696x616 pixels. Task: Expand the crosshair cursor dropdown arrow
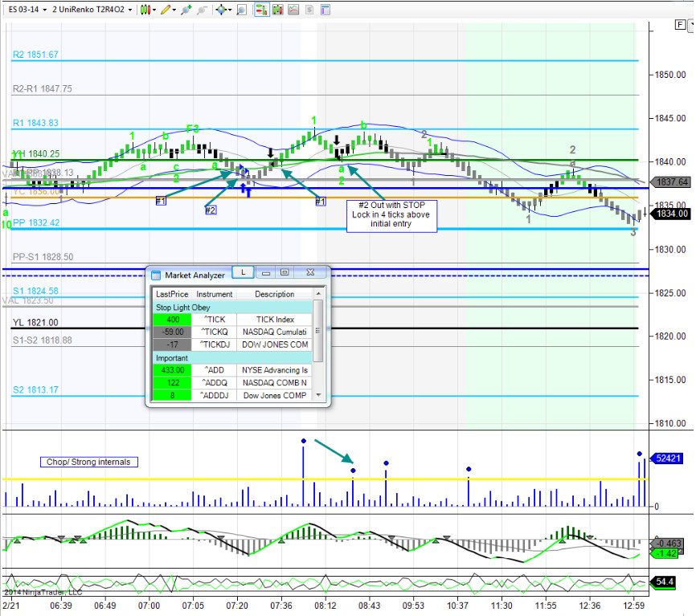click(x=230, y=10)
